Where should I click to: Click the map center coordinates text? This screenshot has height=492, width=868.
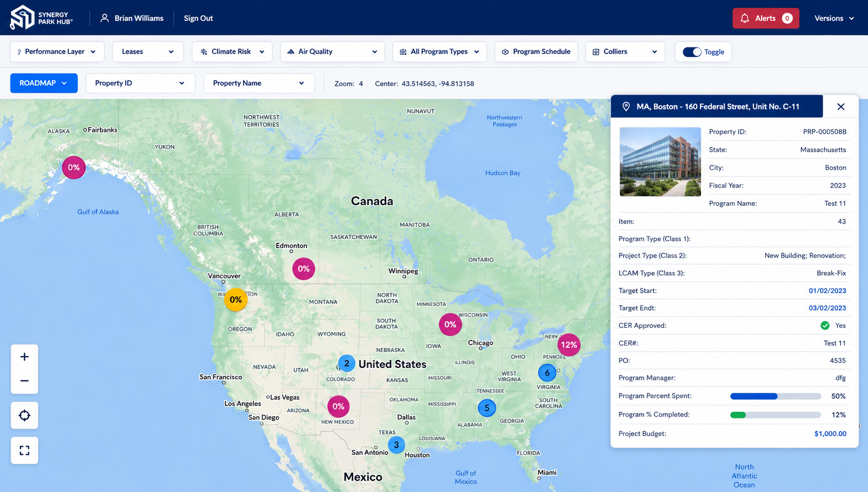(437, 84)
